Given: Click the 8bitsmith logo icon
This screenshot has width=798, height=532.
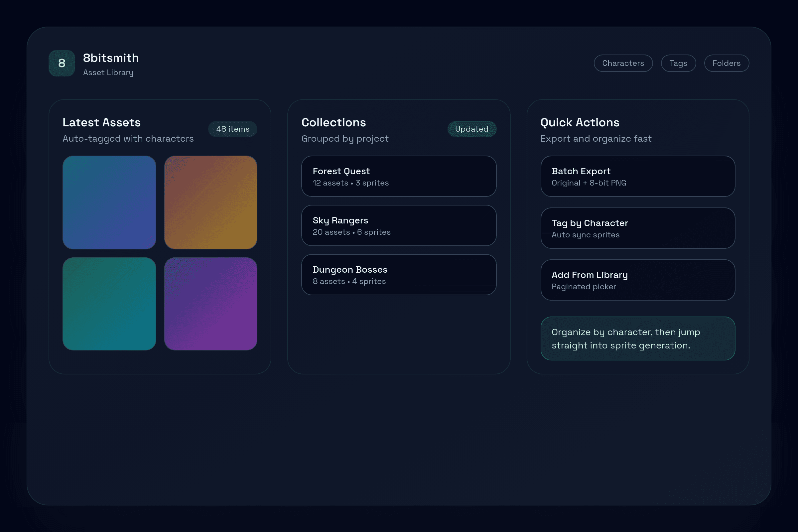Looking at the screenshot, I should pyautogui.click(x=62, y=63).
